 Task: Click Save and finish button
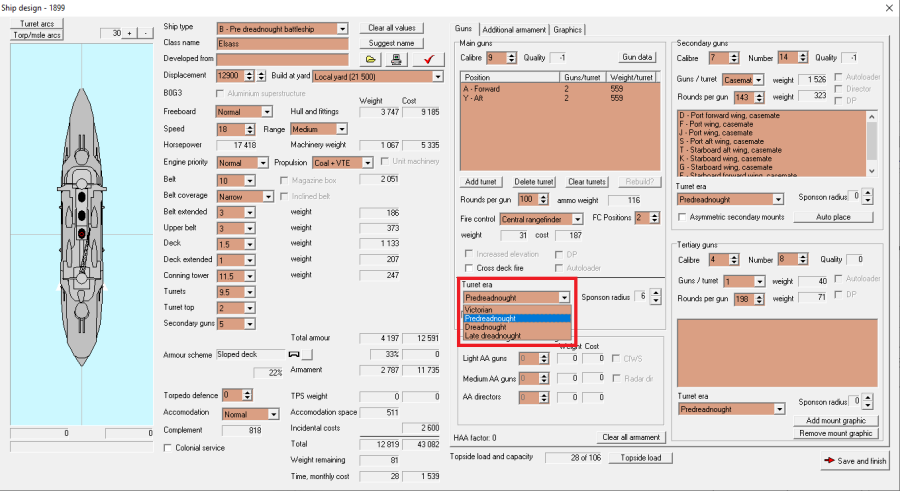(855, 461)
